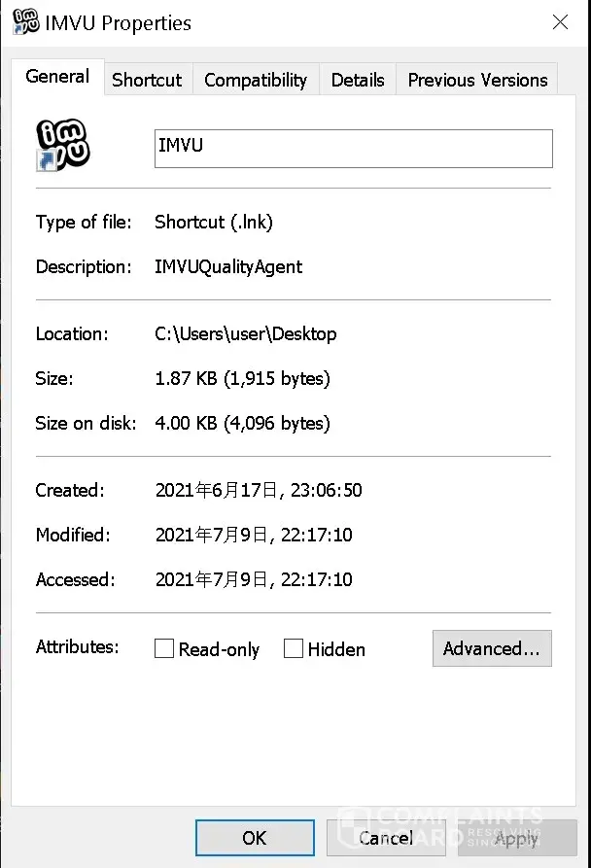The height and width of the screenshot is (868, 591).
Task: Click the 1.87 KB size value
Action: pyautogui.click(x=242, y=378)
